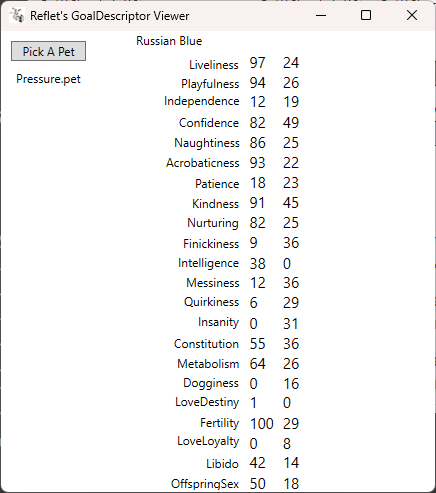
Task: Select the Fertility value 100
Action: (262, 424)
